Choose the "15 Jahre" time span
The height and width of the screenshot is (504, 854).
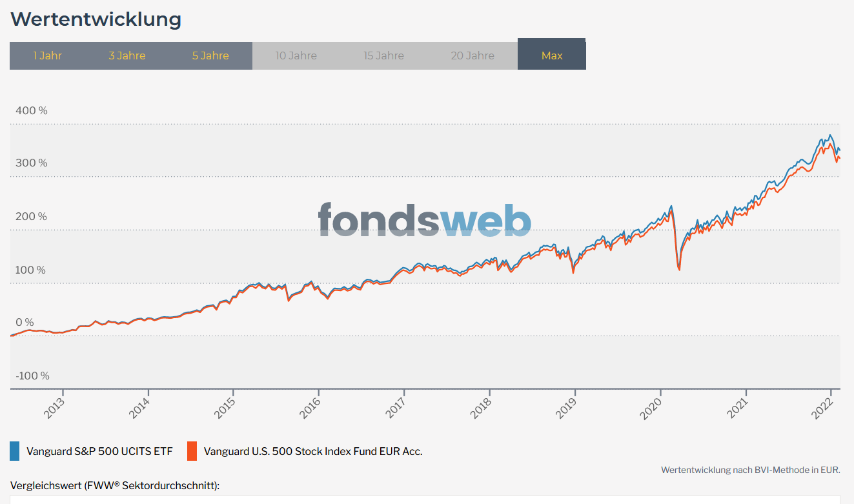(383, 55)
